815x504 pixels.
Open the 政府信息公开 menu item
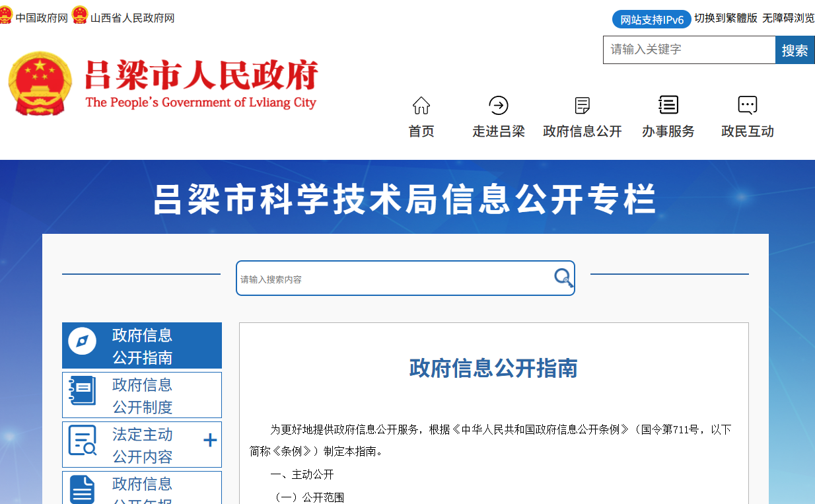pyautogui.click(x=583, y=131)
